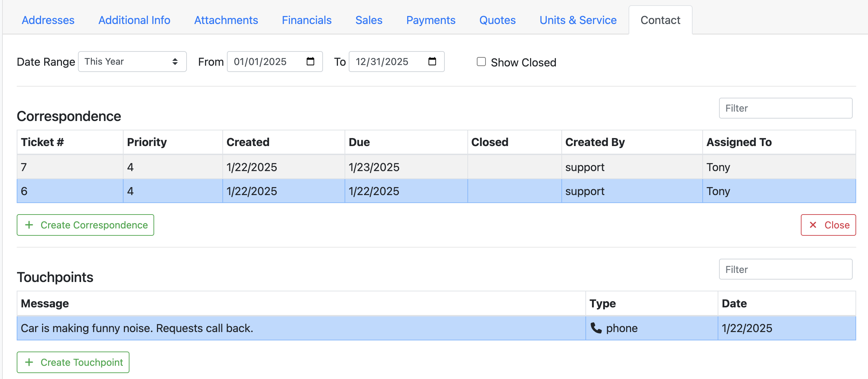Screen dimensions: 868x379
Task: Switch to the Financials tab
Action: click(x=306, y=20)
